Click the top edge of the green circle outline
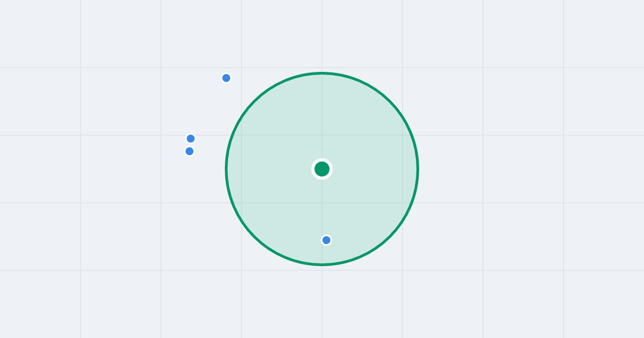This screenshot has height=338, width=644. (322, 73)
